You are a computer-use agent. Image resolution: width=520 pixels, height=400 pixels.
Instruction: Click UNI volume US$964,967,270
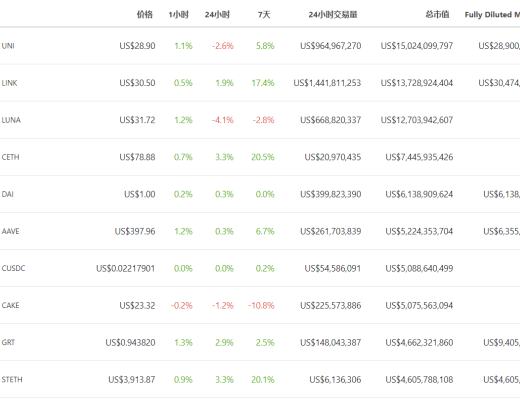331,46
